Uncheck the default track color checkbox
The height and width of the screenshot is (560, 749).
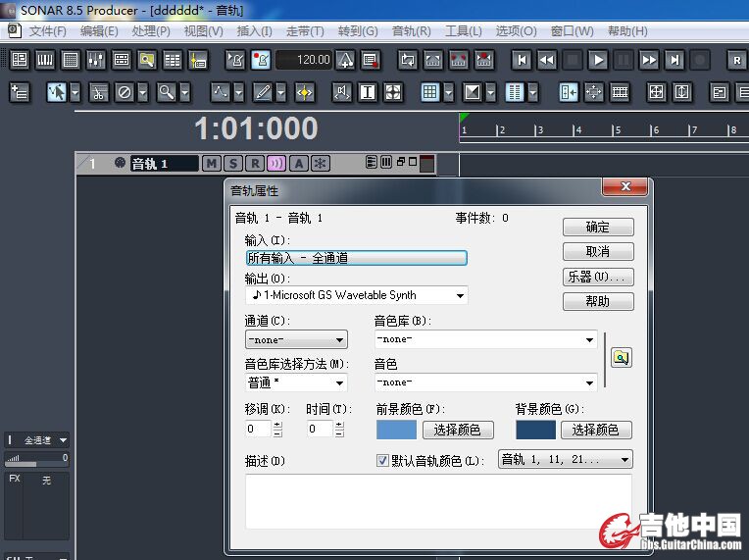(x=383, y=460)
